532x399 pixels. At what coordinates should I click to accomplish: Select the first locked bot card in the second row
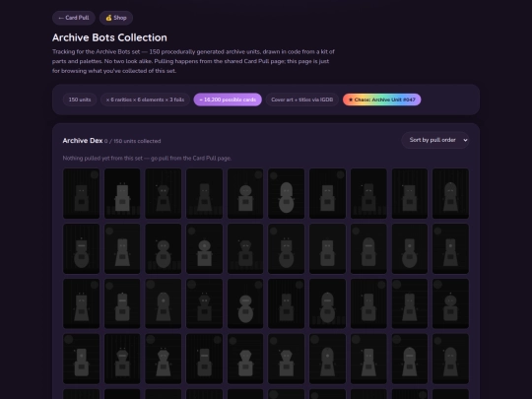[82, 248]
